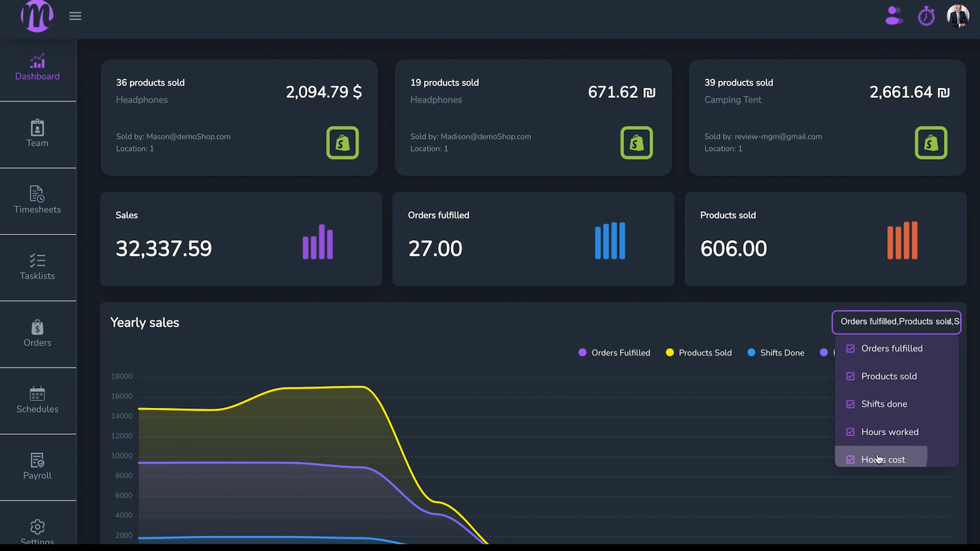Click the 19 products sold text
The height and width of the screenshot is (551, 980).
(445, 83)
